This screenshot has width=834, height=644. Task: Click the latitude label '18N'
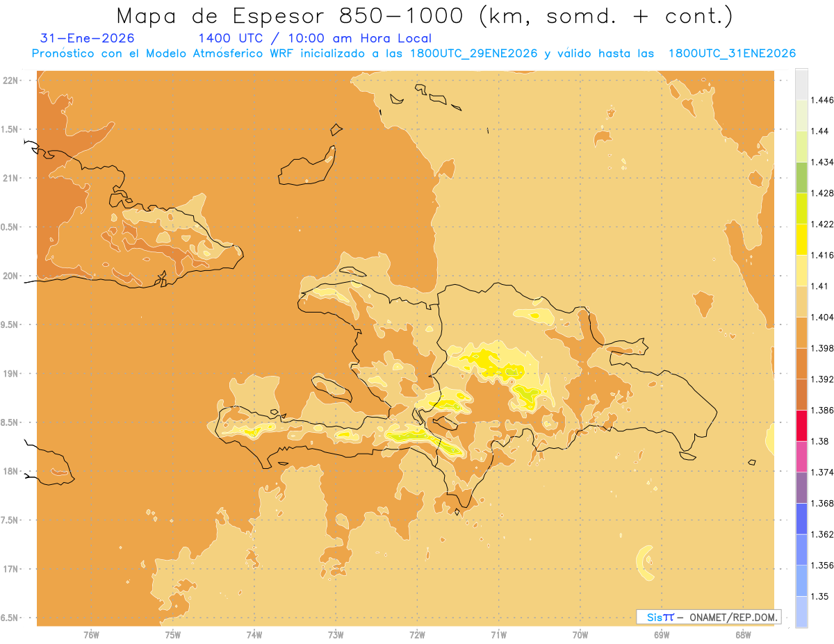pos(10,471)
